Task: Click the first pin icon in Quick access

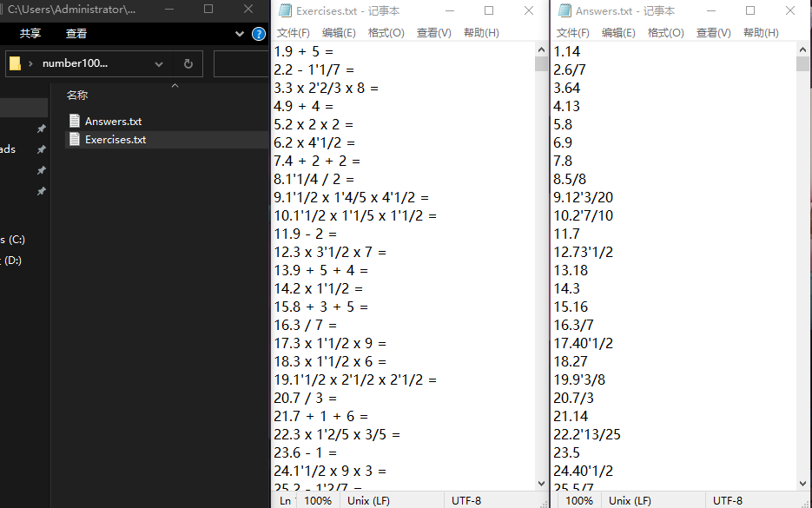Action: point(41,129)
